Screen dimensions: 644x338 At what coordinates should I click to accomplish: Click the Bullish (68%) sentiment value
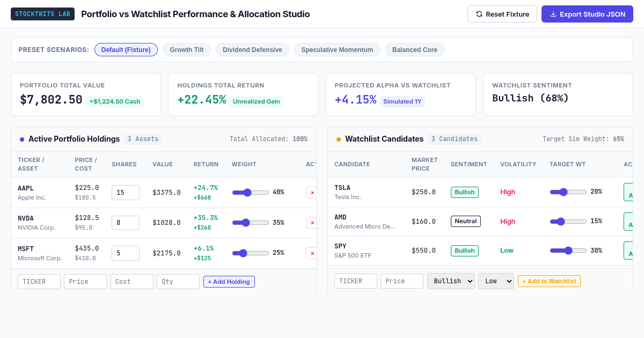(530, 98)
